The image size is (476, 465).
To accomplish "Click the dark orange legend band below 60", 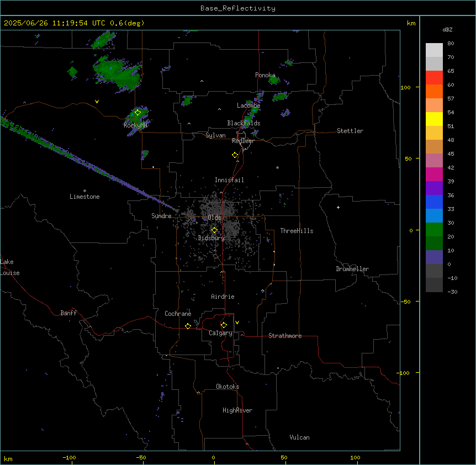I will coord(434,91).
